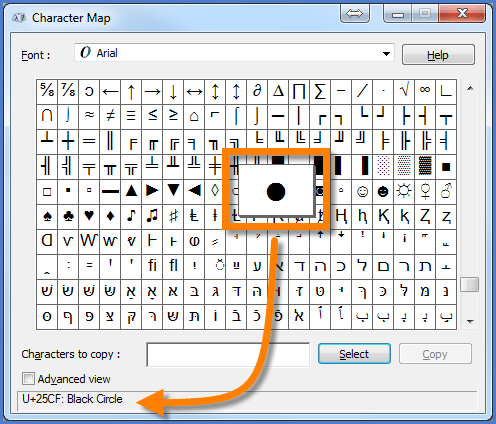Pick the upwards arrow character
The image size is (496, 424).
131,91
